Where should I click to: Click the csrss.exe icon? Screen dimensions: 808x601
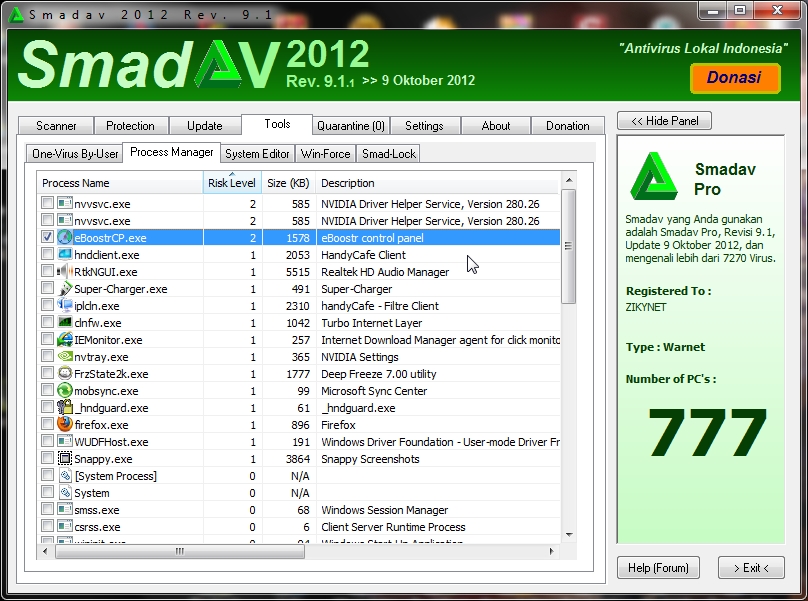tap(64, 526)
